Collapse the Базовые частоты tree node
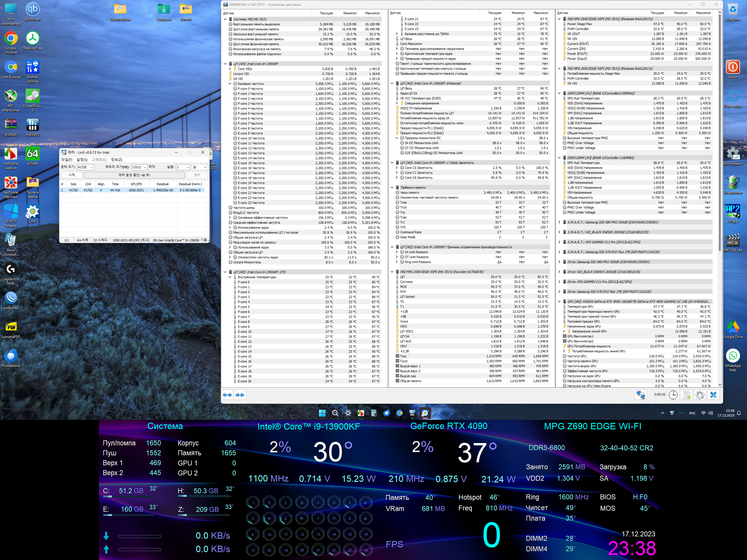This screenshot has height=560, width=747. (230, 84)
